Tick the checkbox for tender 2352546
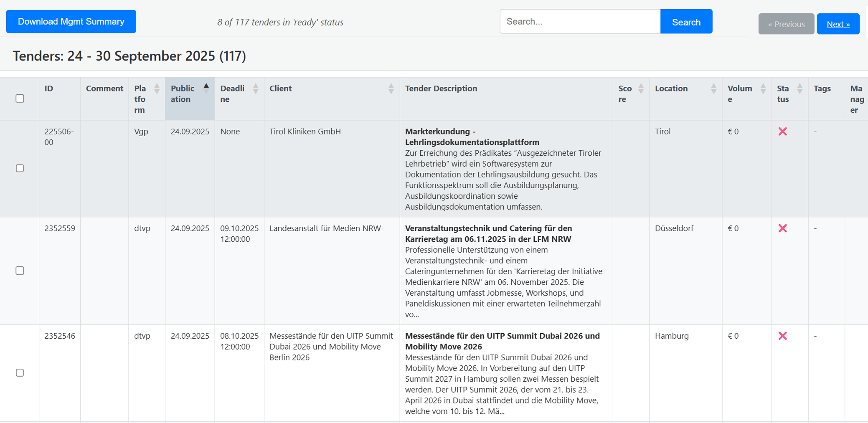Screen dimensions: 868x423 (x=20, y=372)
